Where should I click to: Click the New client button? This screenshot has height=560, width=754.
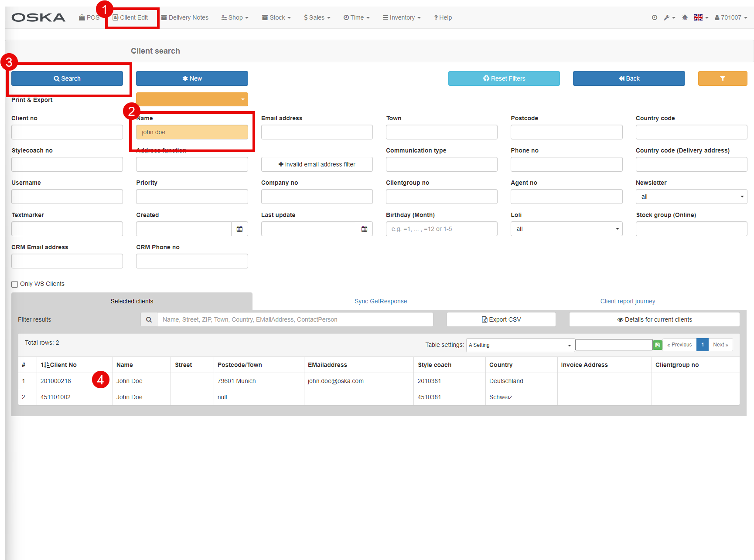click(x=192, y=78)
